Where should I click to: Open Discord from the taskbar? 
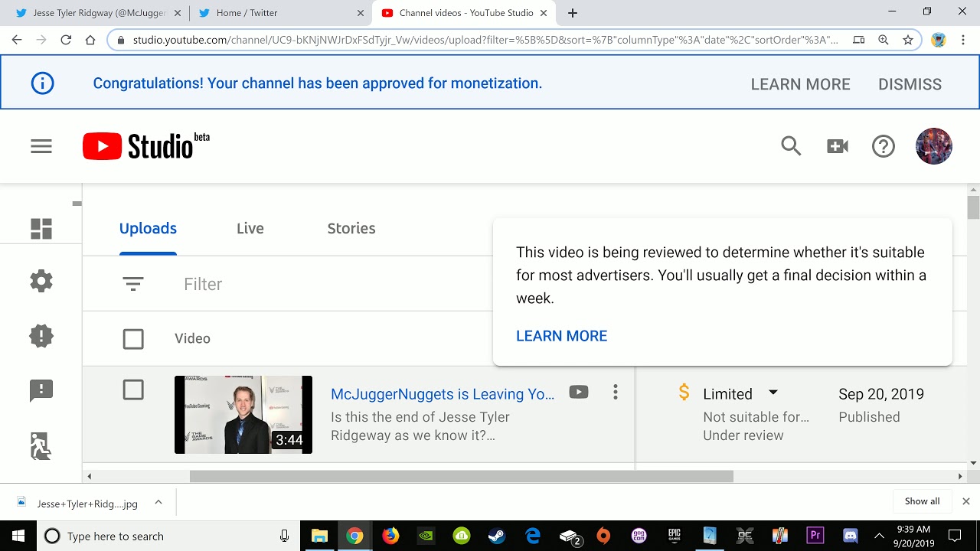851,536
